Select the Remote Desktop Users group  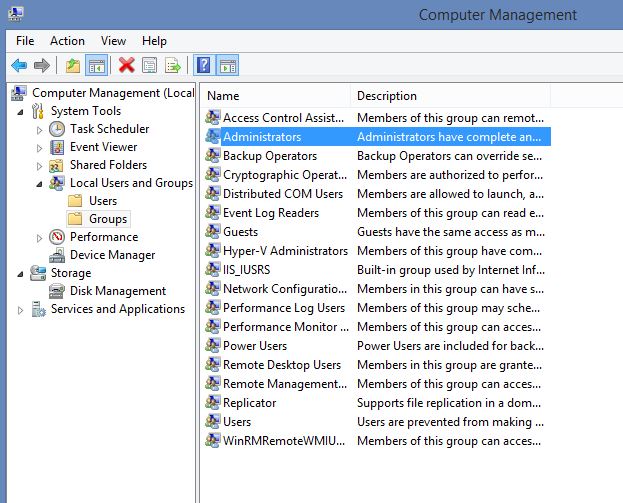click(282, 365)
